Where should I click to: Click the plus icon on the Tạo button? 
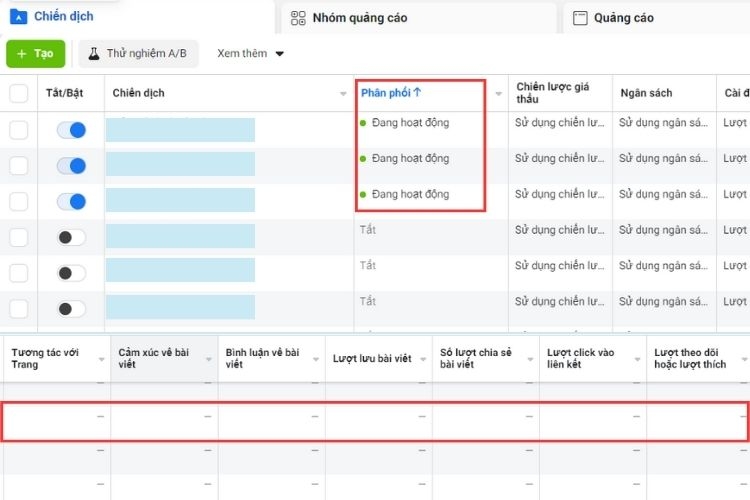(x=22, y=54)
